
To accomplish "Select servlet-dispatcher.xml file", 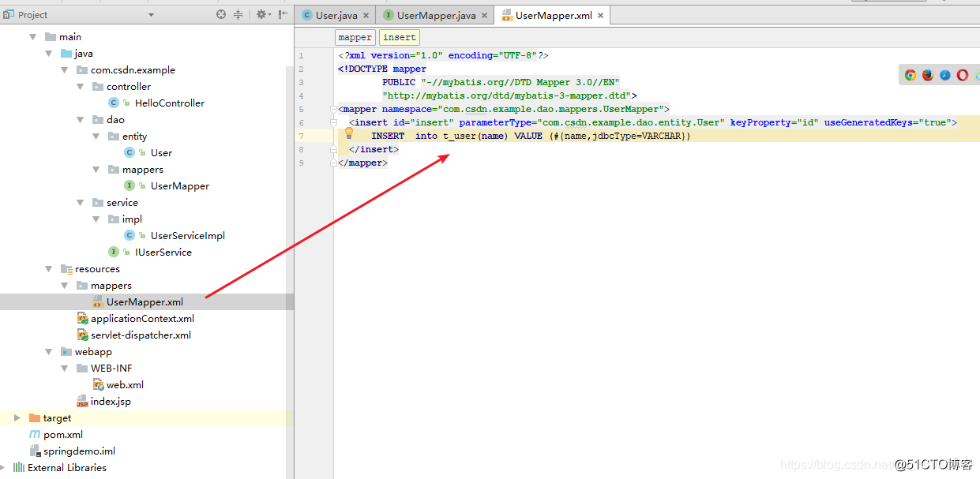I will click(141, 335).
